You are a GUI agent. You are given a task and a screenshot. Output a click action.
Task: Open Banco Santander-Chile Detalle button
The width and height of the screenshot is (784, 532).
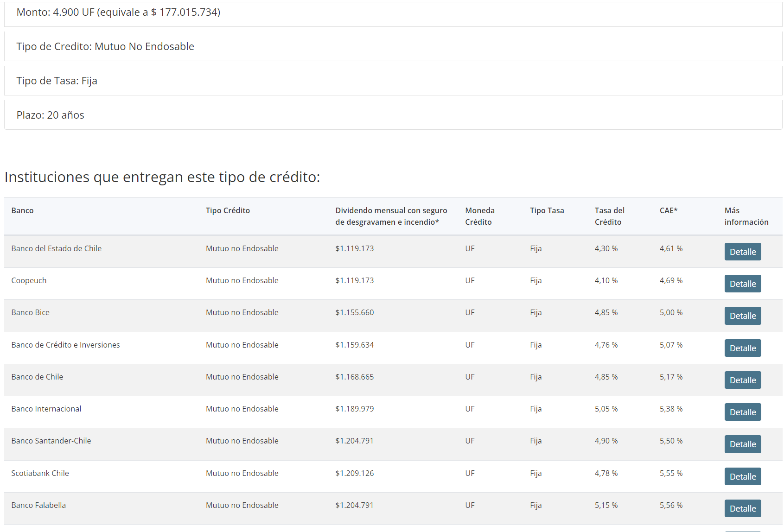742,444
